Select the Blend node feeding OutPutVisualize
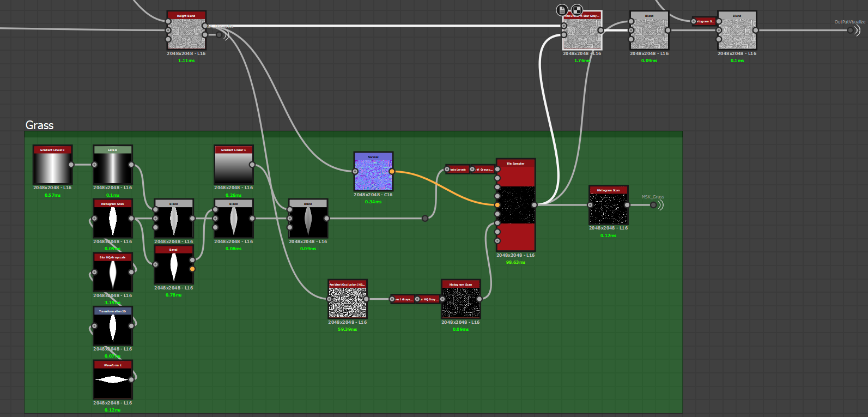The height and width of the screenshot is (417, 868). pos(737,31)
